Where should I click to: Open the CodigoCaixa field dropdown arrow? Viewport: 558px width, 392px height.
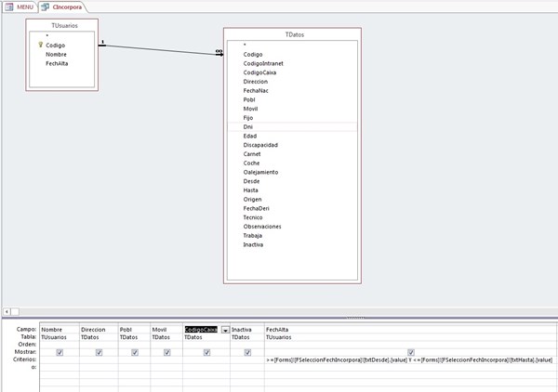[x=224, y=329]
